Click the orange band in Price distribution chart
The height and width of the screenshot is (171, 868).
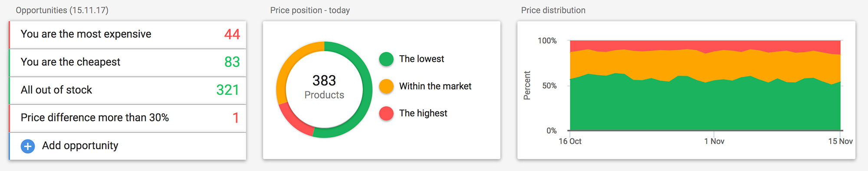(705, 65)
